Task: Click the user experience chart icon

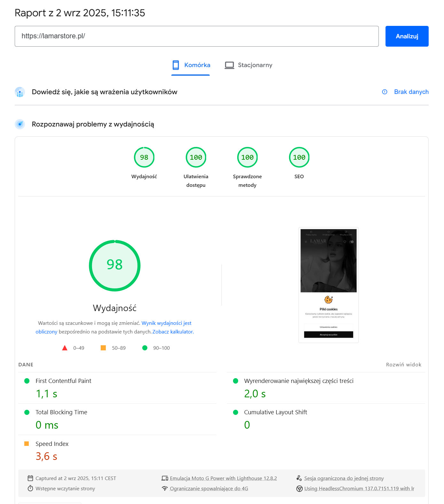Action: 20,92
